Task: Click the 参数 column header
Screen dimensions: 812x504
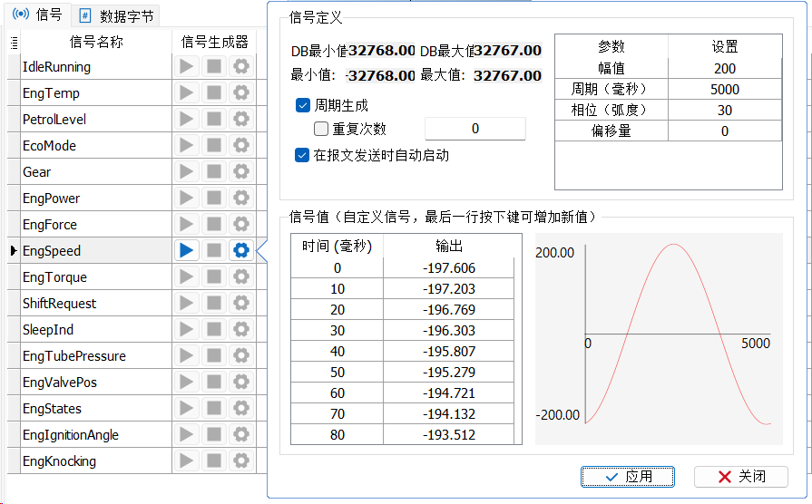Action: (611, 46)
